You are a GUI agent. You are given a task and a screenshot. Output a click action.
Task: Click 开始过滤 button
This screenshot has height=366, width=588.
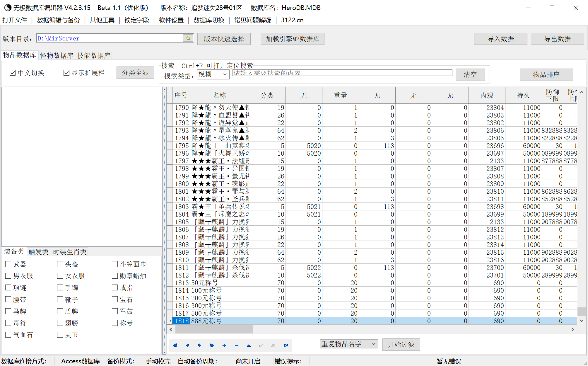(x=401, y=344)
